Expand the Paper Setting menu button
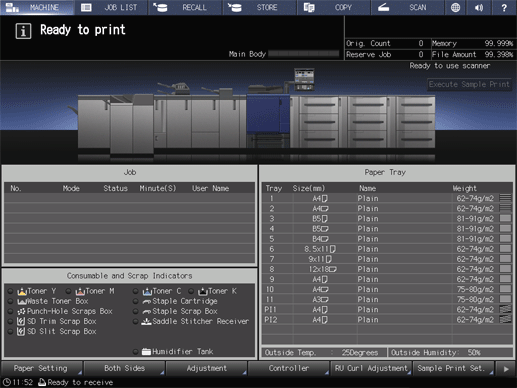The image size is (517, 388). tap(42, 368)
